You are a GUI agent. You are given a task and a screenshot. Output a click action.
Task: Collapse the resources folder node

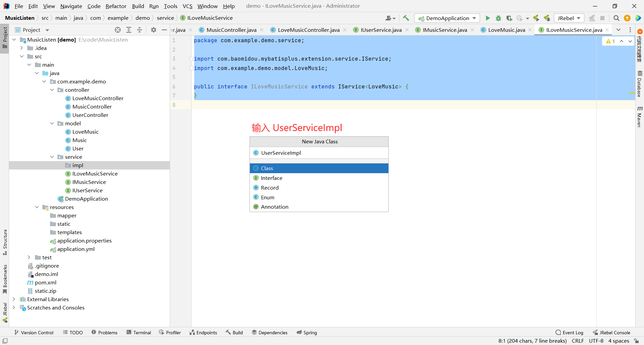[37, 207]
